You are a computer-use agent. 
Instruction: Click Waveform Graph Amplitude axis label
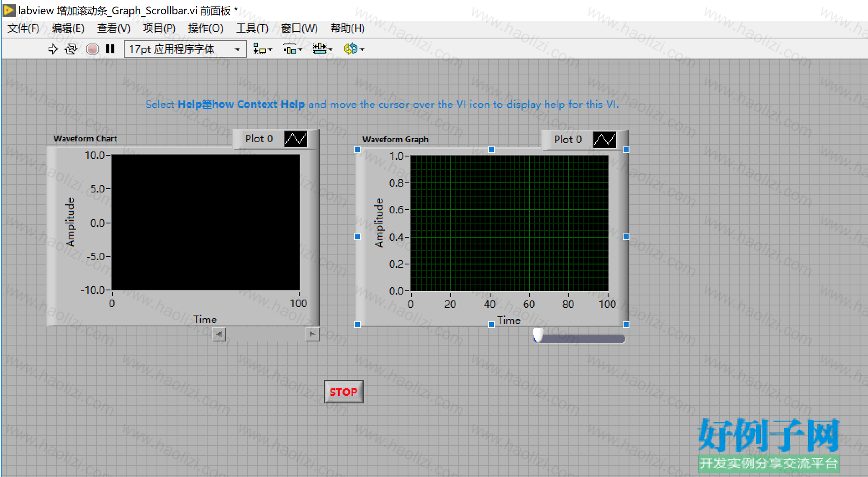379,223
